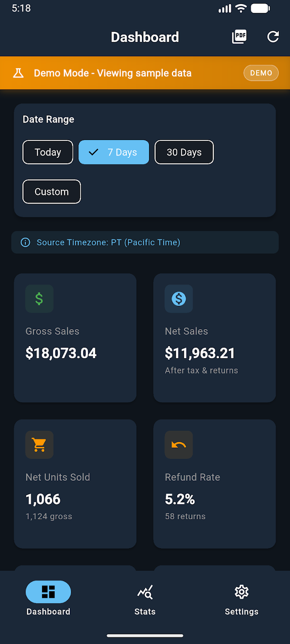Screen dimensions: 290x644
Task: Tap the Refund Rate percentage value
Action: [180, 499]
